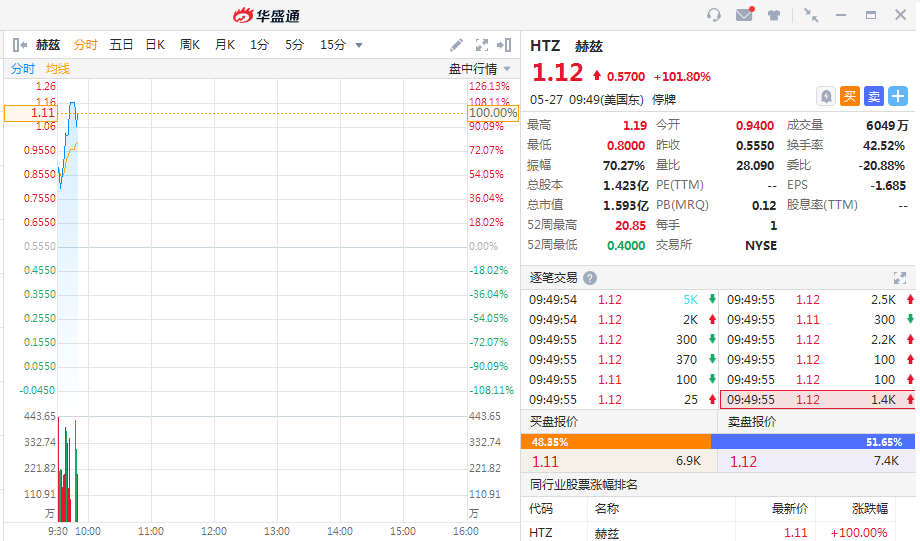Switch to the 五日 chart tab

(x=121, y=45)
